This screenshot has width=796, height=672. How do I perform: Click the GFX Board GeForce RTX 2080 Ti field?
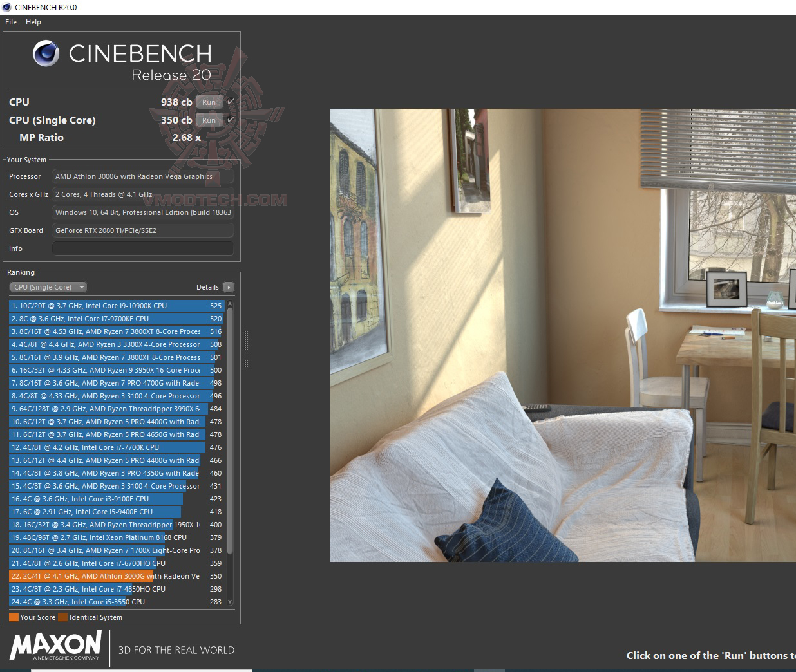pyautogui.click(x=143, y=230)
